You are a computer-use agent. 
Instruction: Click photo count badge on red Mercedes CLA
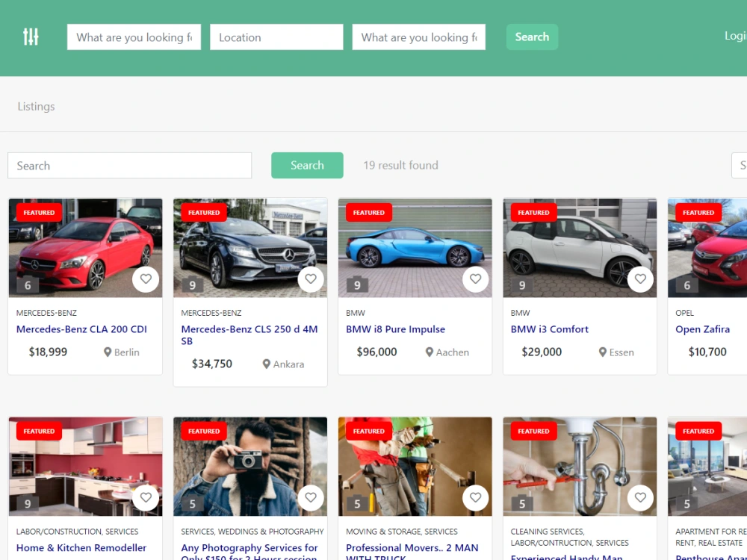point(28,284)
